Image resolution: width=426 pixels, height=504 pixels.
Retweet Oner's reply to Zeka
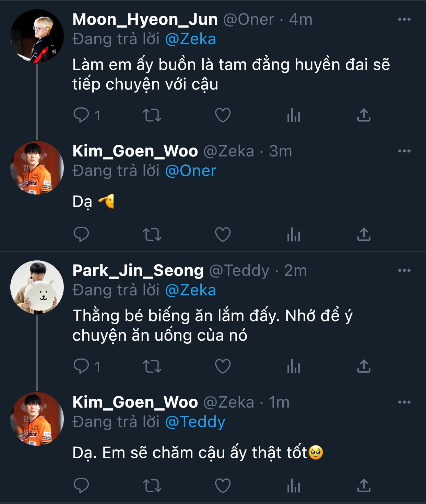pyautogui.click(x=152, y=115)
